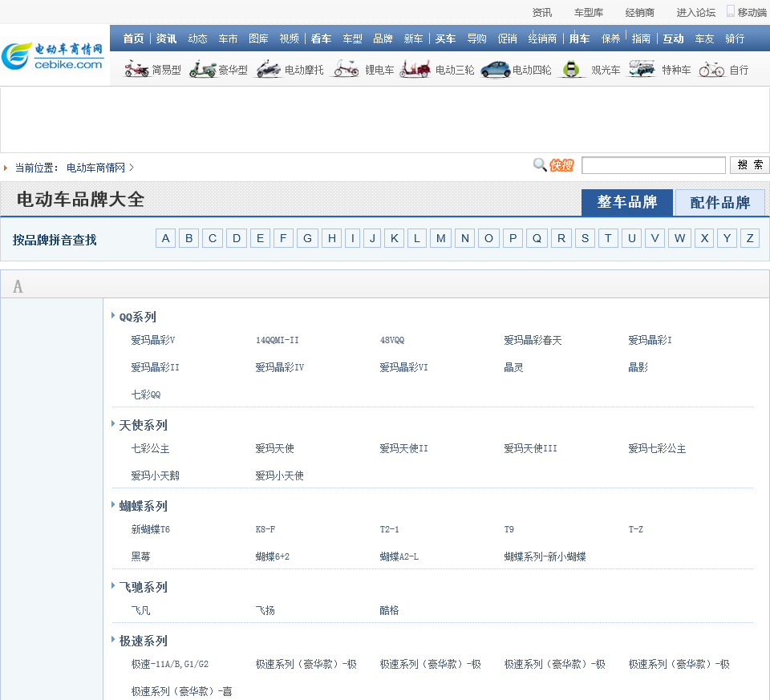
Task: Jump to brands starting with letter M
Action: (440, 239)
